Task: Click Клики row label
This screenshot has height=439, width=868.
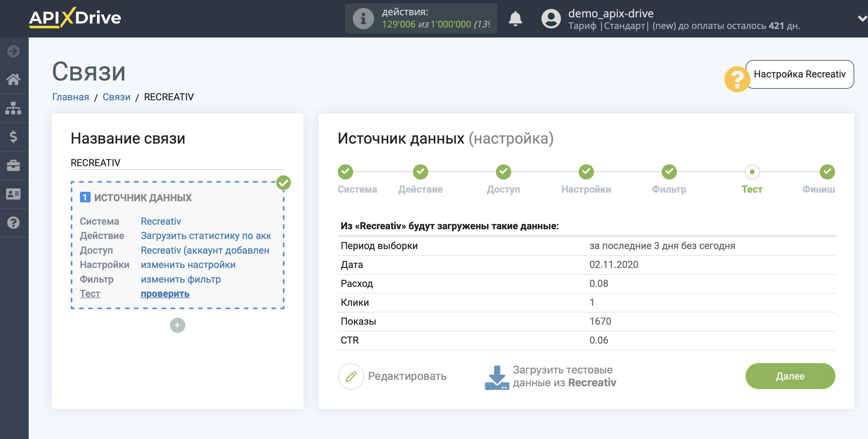Action: pos(354,302)
